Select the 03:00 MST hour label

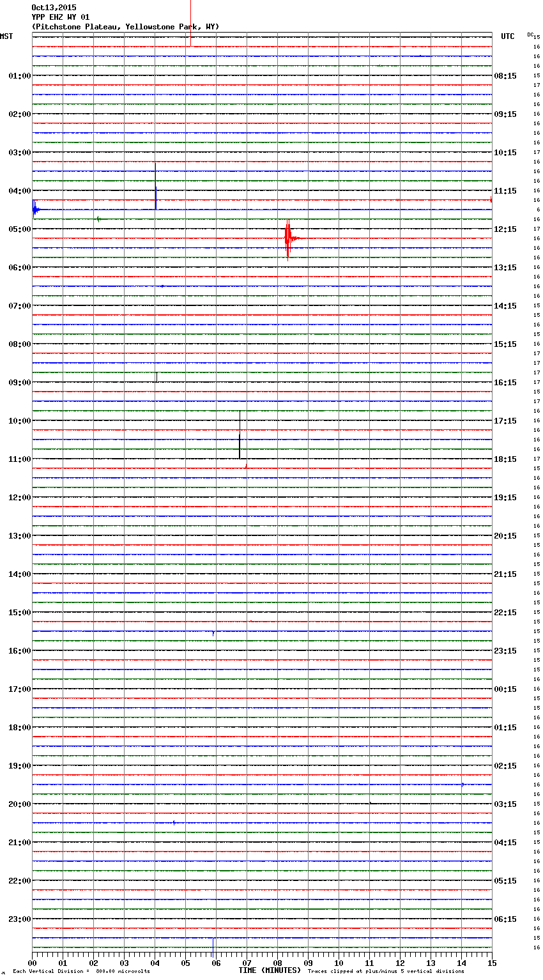pos(20,153)
